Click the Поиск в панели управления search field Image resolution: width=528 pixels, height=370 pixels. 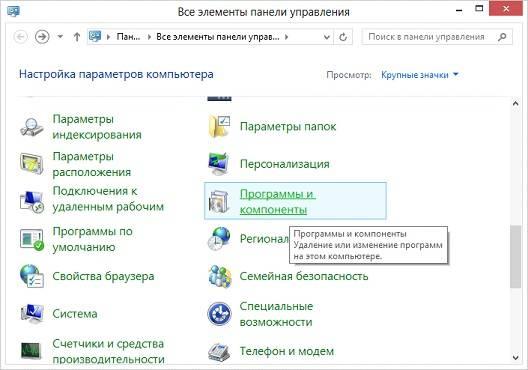coord(437,37)
